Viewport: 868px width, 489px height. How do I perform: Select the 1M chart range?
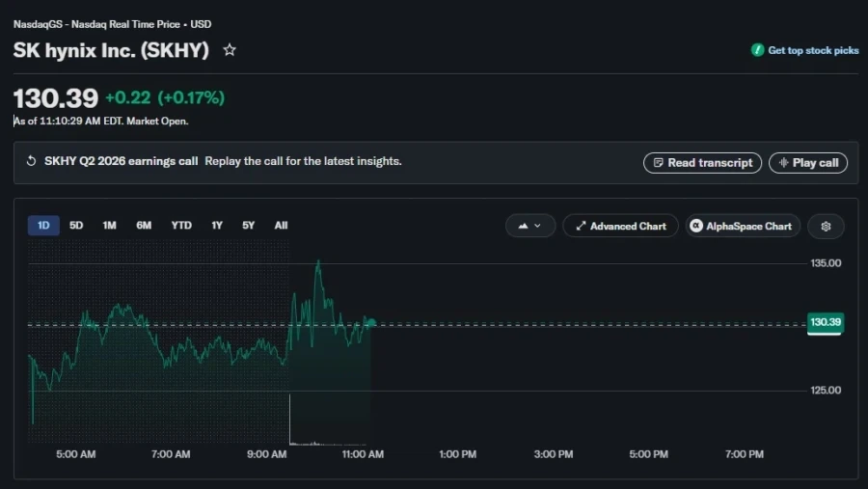click(x=109, y=226)
